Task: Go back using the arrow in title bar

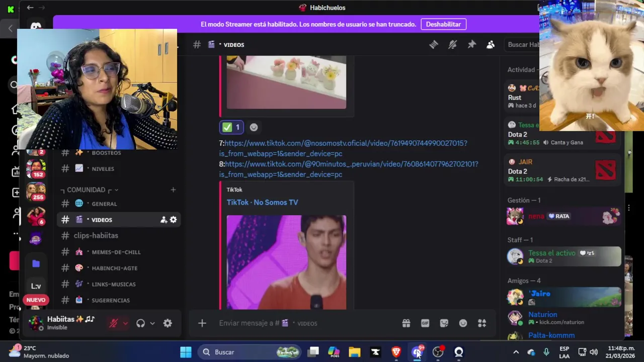Action: coord(30,8)
